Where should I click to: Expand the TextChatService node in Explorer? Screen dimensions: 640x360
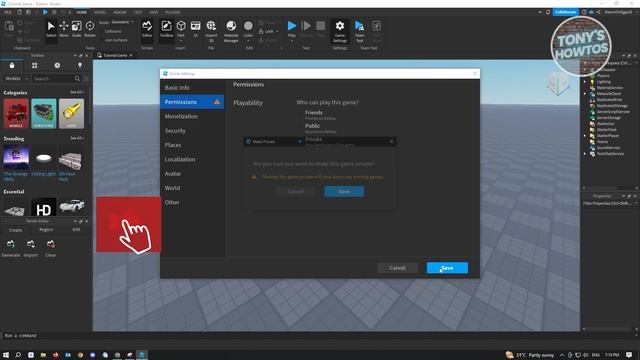[584, 153]
